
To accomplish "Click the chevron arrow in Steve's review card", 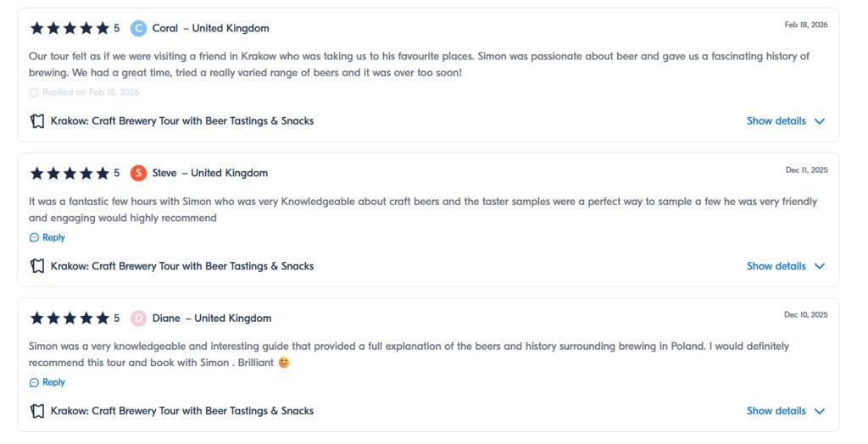I will click(819, 266).
